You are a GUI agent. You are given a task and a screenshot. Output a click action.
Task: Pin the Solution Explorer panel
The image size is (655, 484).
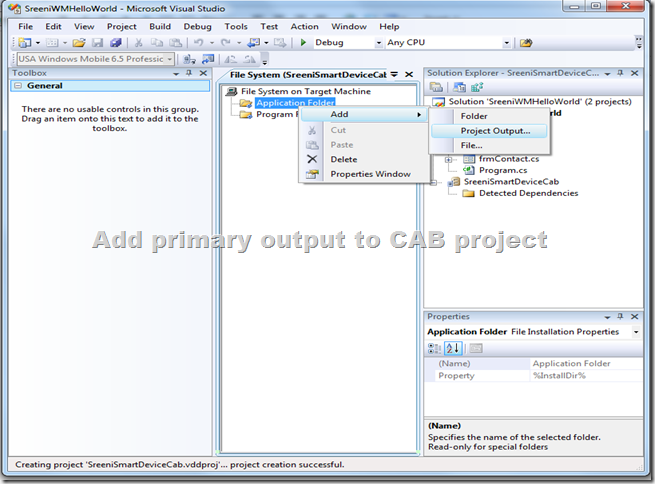click(x=620, y=73)
